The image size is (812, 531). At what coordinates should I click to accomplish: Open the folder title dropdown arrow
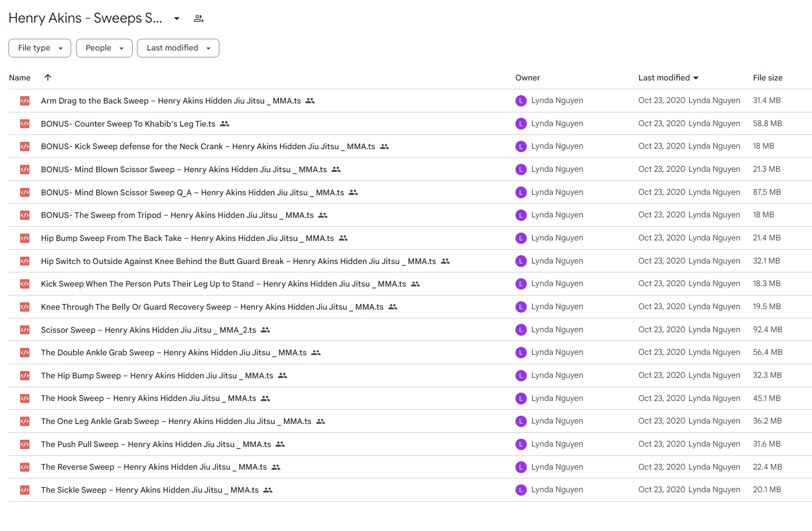tap(177, 19)
